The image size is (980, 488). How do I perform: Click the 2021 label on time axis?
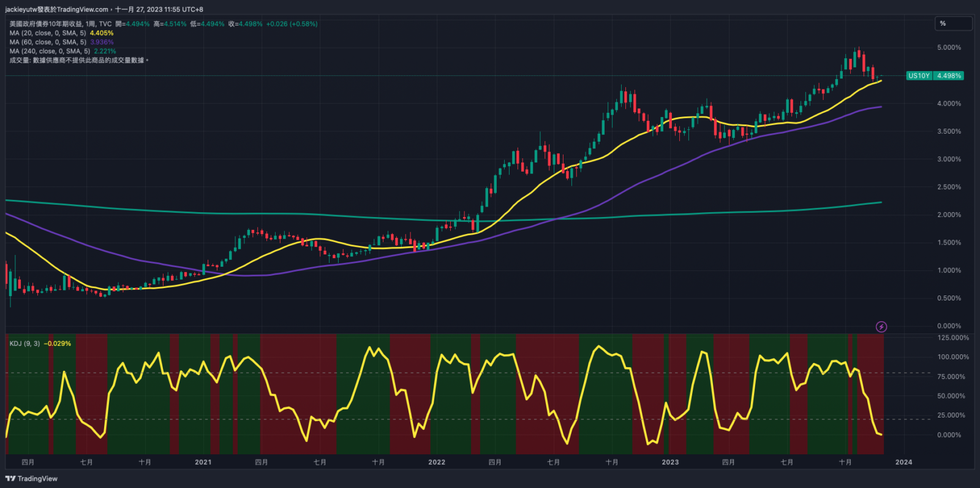(x=203, y=462)
